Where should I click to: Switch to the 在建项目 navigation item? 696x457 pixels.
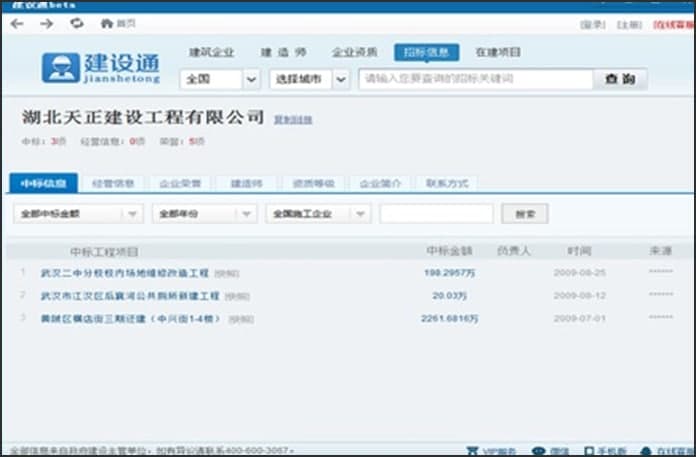(498, 52)
